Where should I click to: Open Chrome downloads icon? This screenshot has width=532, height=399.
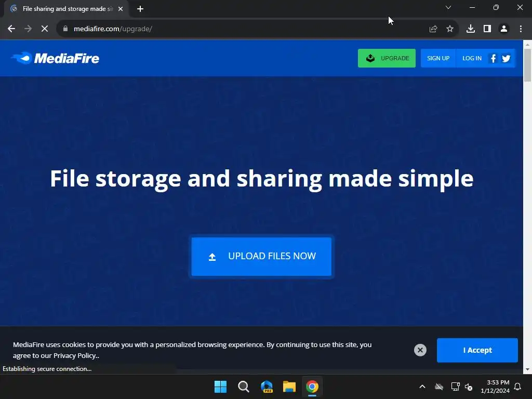coord(471,29)
